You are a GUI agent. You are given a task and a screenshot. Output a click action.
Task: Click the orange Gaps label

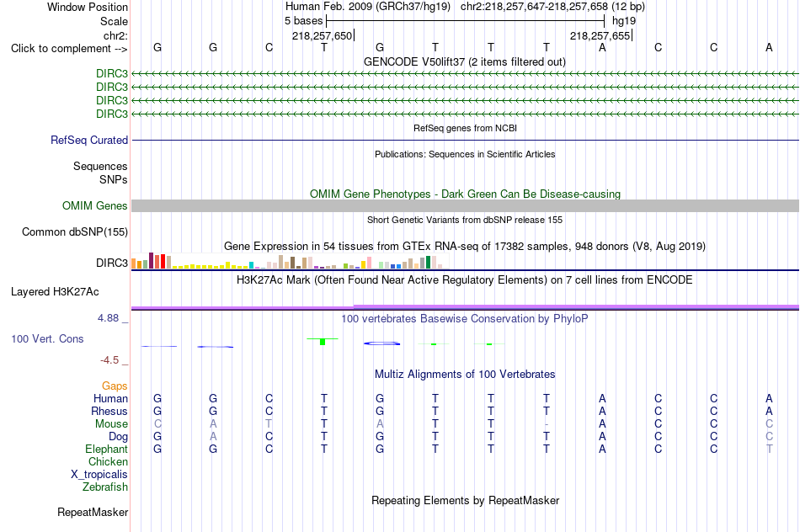click(x=115, y=386)
